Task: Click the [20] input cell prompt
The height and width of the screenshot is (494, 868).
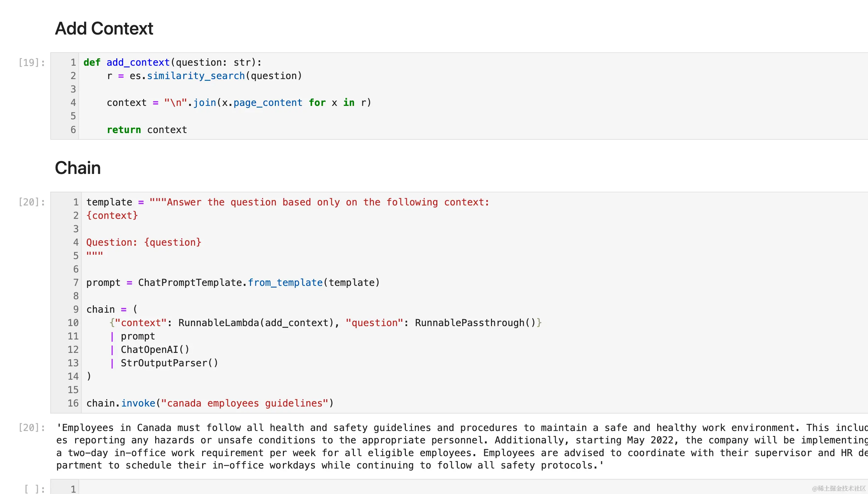Action: point(32,202)
